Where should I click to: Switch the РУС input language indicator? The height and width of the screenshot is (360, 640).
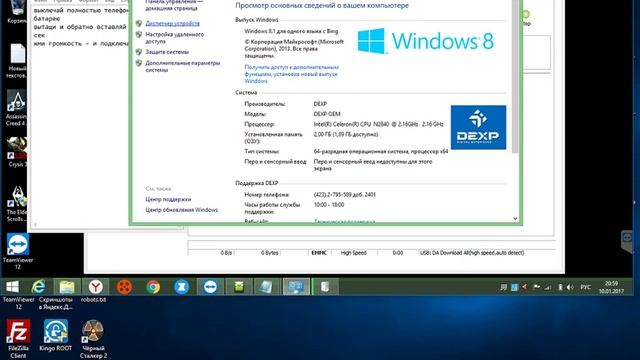pyautogui.click(x=586, y=287)
